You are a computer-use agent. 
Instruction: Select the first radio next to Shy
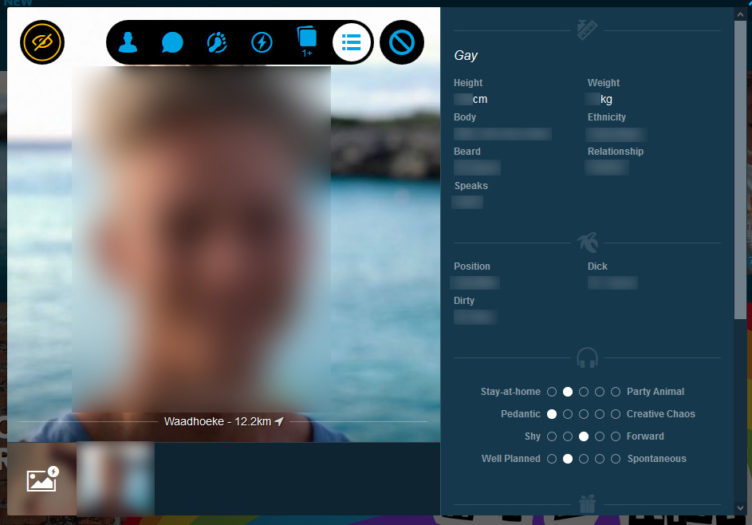point(552,436)
